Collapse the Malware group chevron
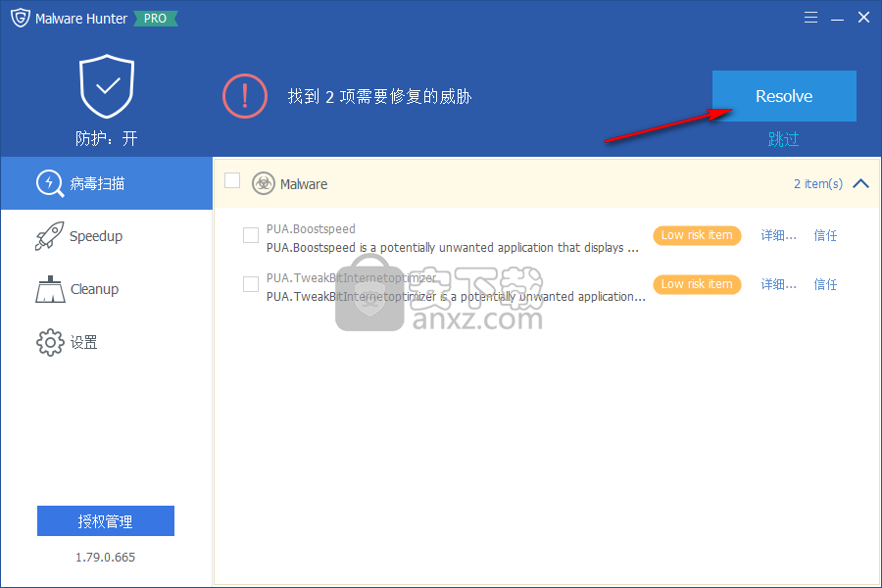 [860, 183]
